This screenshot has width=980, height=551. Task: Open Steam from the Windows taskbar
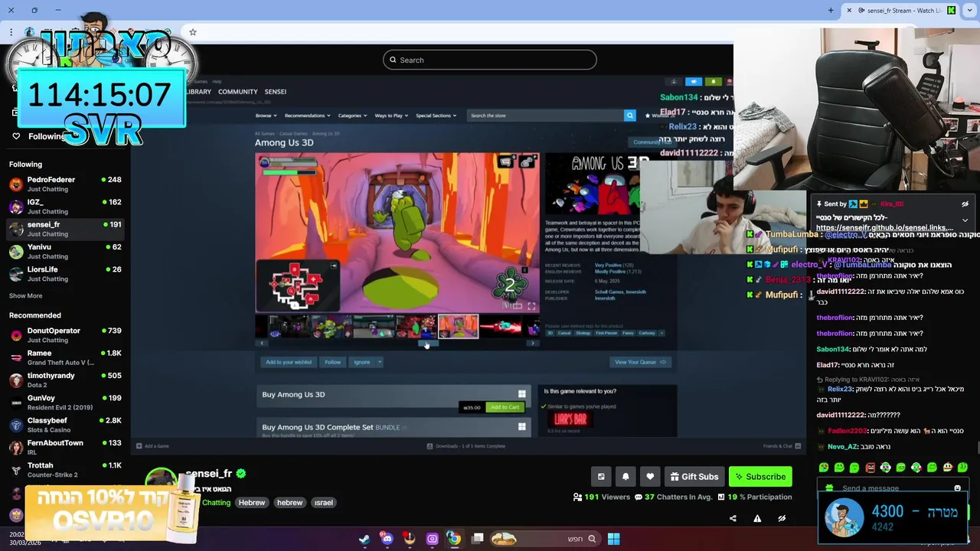coord(364,539)
